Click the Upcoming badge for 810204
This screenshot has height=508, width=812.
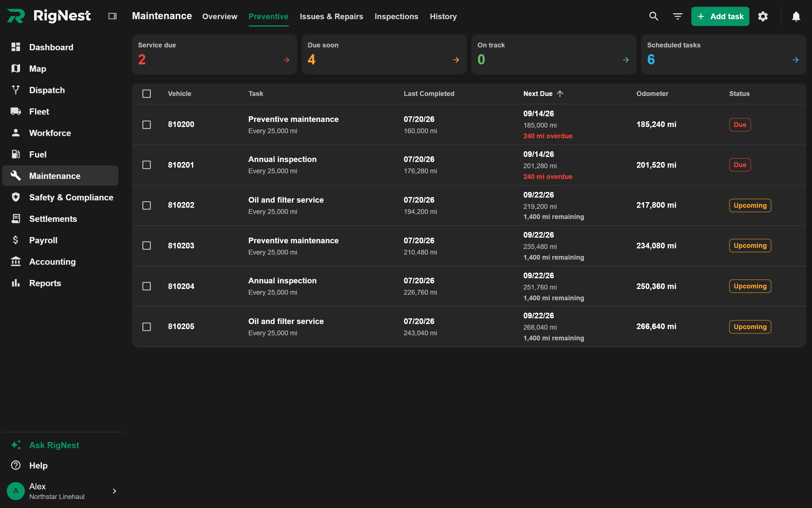click(x=750, y=286)
